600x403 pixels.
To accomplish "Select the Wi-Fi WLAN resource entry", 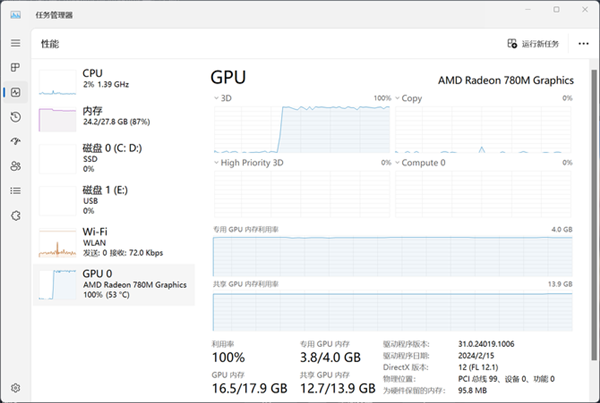I will [115, 240].
